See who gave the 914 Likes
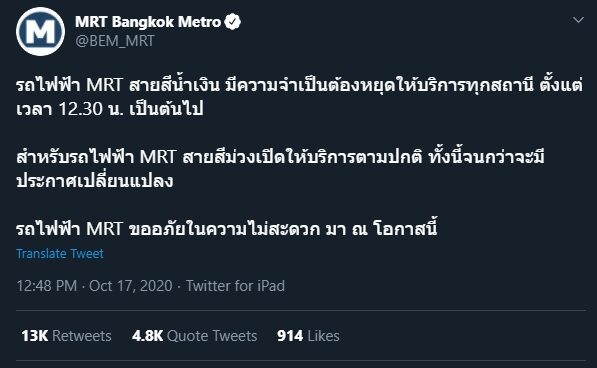 click(308, 336)
